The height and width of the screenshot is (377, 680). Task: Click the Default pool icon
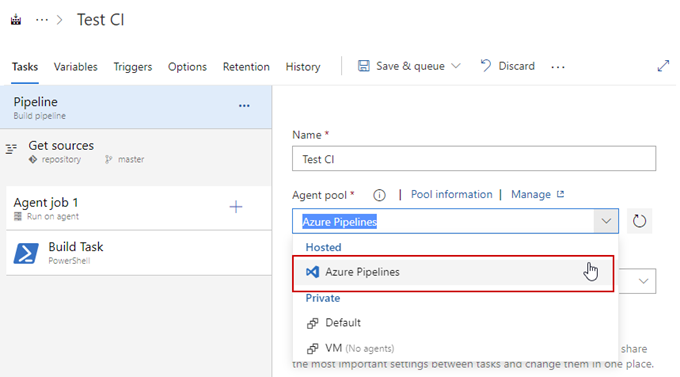tap(313, 323)
